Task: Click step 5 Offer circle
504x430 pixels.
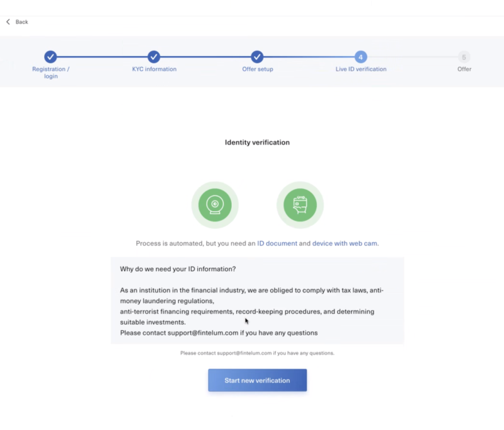Action: point(464,57)
